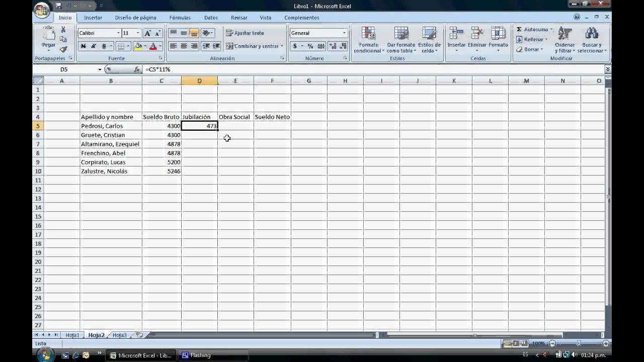644x362 pixels.
Task: Open the Vista ribbon tab
Action: pyautogui.click(x=266, y=18)
